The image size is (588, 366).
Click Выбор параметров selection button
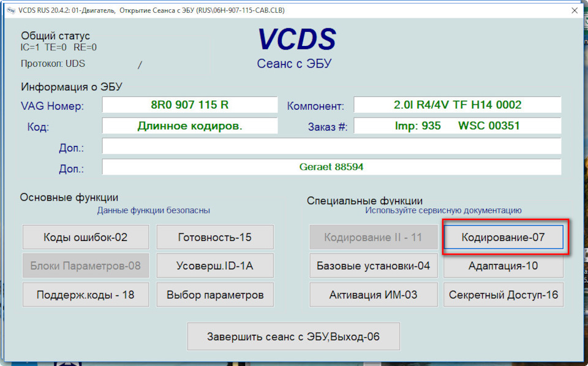tap(215, 294)
